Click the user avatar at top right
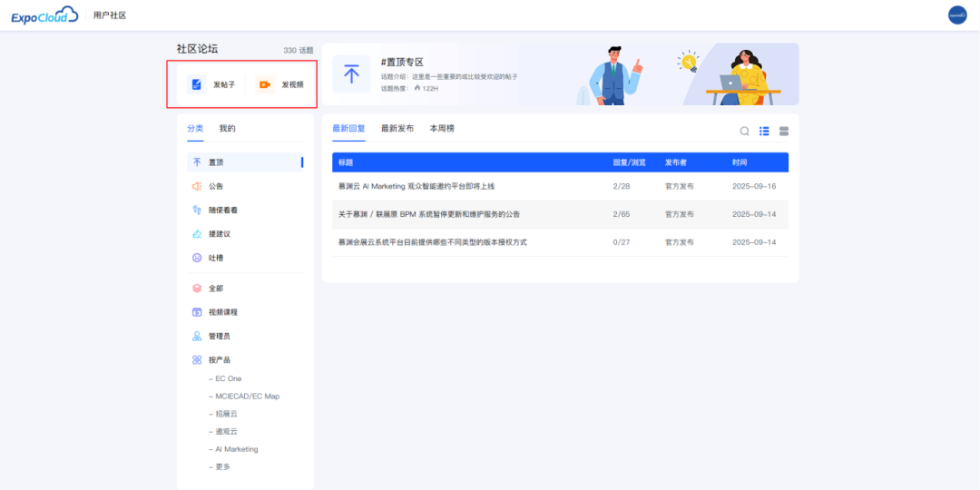This screenshot has width=980, height=490. tap(957, 15)
